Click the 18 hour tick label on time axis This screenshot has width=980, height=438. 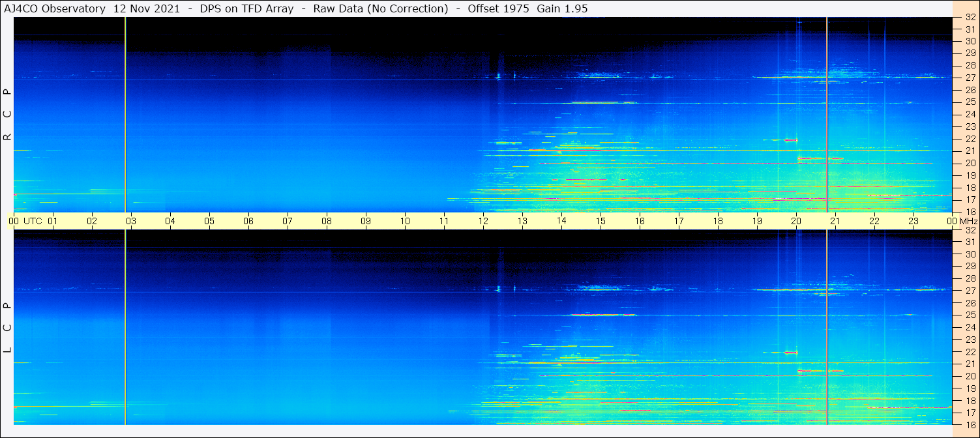pos(718,221)
